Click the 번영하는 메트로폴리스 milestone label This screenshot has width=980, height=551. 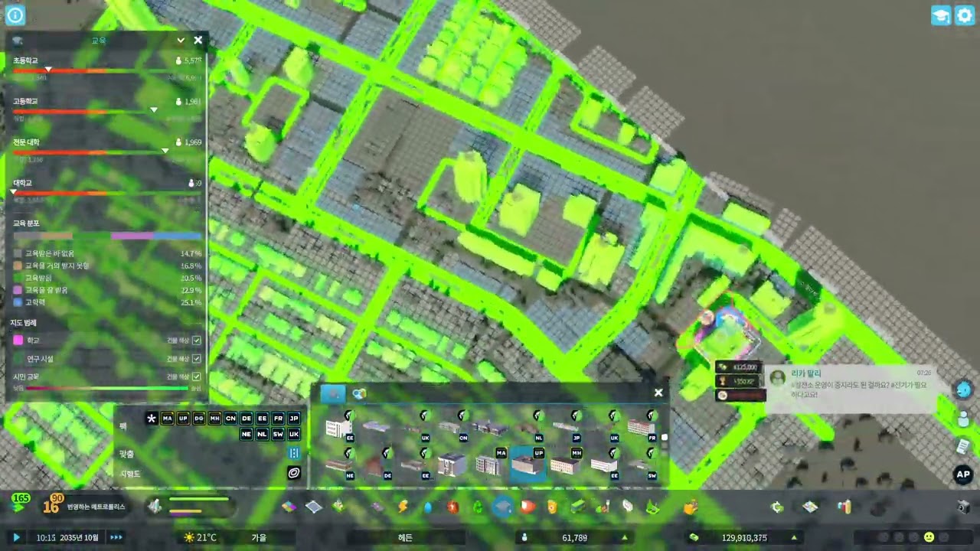pos(96,507)
